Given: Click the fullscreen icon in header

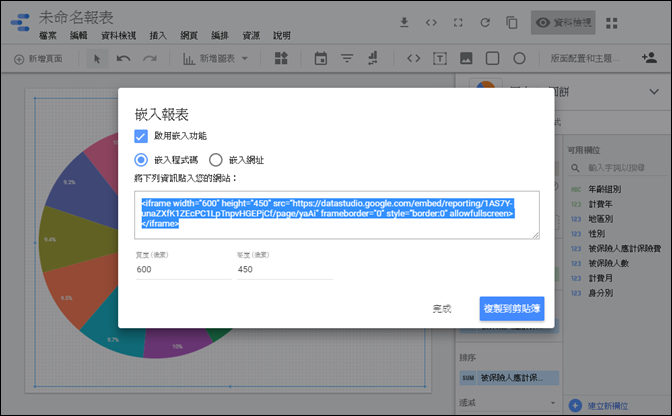Looking at the screenshot, I should point(458,22).
